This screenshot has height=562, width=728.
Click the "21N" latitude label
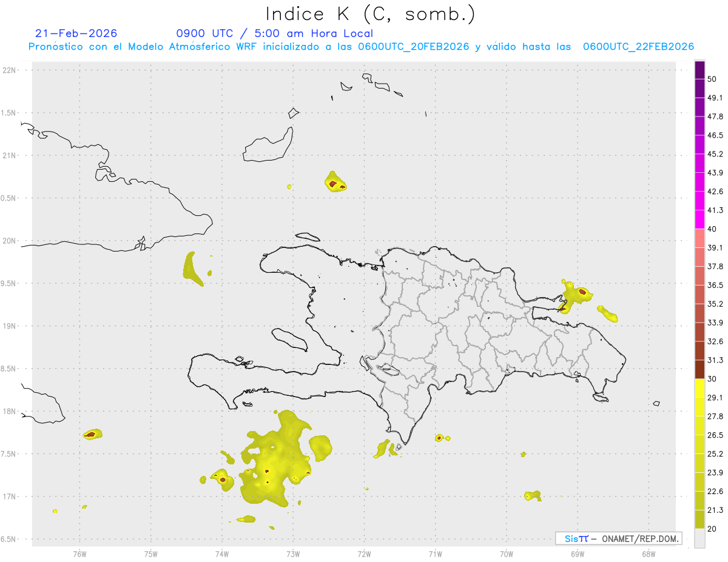pos(10,155)
